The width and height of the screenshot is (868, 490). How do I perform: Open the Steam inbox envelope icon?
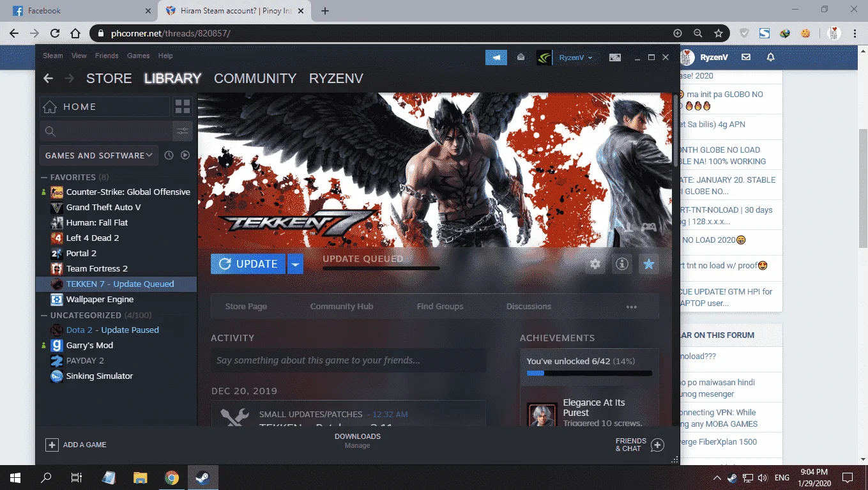(x=521, y=57)
